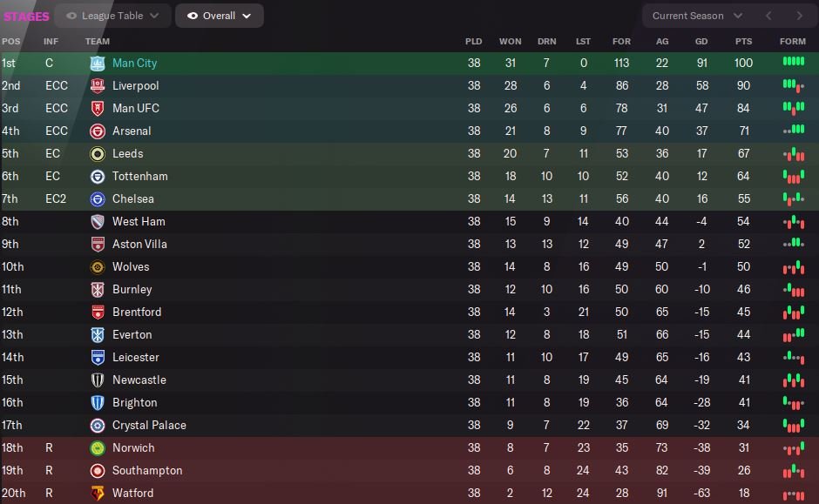Image resolution: width=819 pixels, height=504 pixels.
Task: Open the Stages tab
Action: point(26,16)
